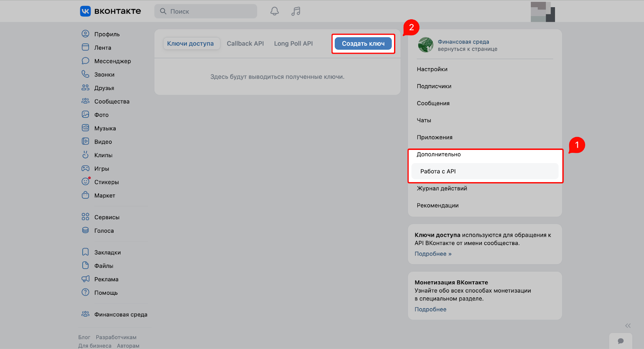The image size is (644, 349).
Task: Open the music note icon in header
Action: tap(296, 11)
